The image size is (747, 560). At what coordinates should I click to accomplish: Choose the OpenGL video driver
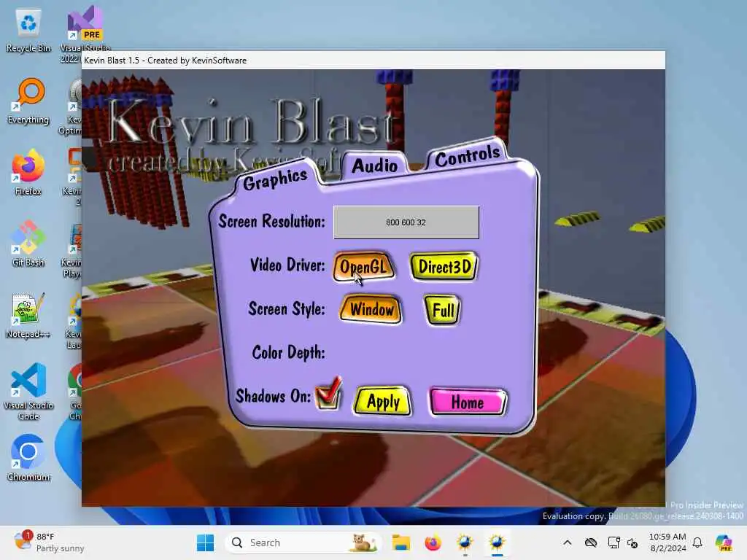[364, 267]
